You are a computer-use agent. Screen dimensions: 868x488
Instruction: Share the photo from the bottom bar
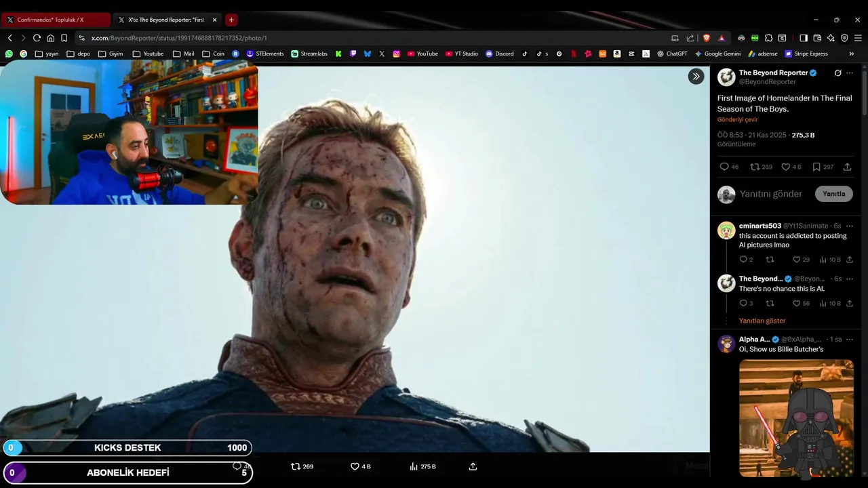click(x=473, y=466)
